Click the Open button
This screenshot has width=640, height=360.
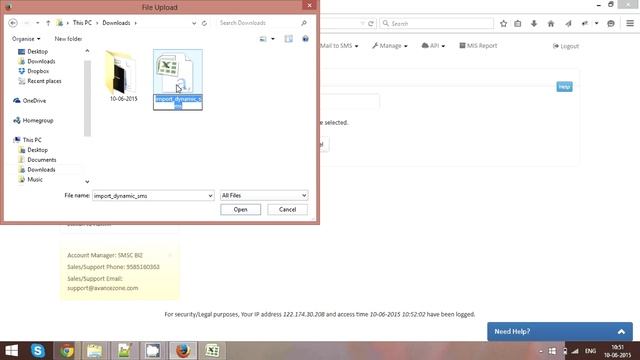pyautogui.click(x=240, y=209)
